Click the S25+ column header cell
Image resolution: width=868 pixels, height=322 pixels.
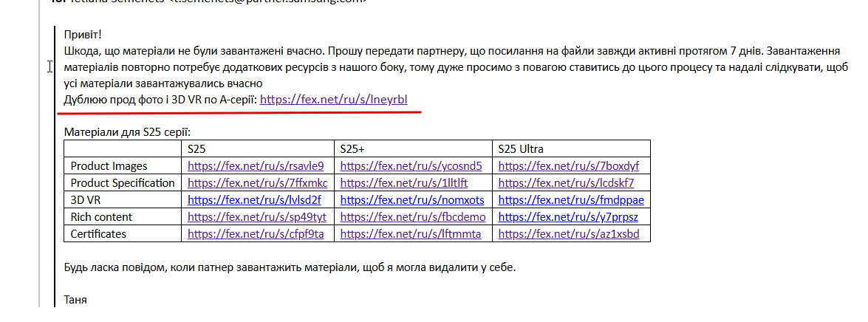[x=414, y=149]
